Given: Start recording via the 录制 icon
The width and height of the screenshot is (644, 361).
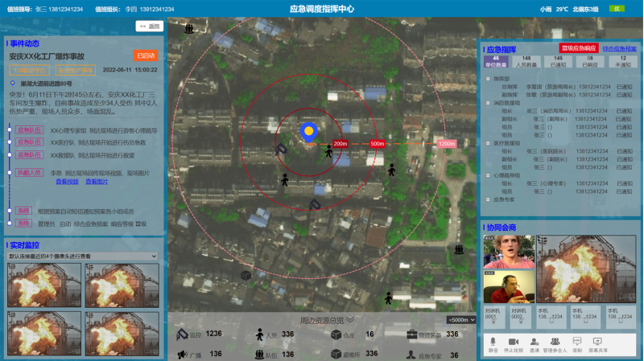Looking at the screenshot, I should (x=577, y=341).
